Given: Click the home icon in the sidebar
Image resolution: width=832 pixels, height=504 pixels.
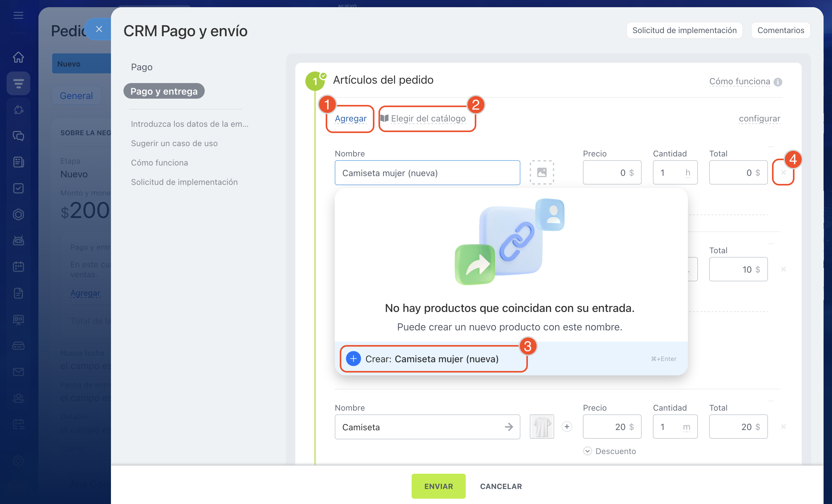Looking at the screenshot, I should [18, 57].
